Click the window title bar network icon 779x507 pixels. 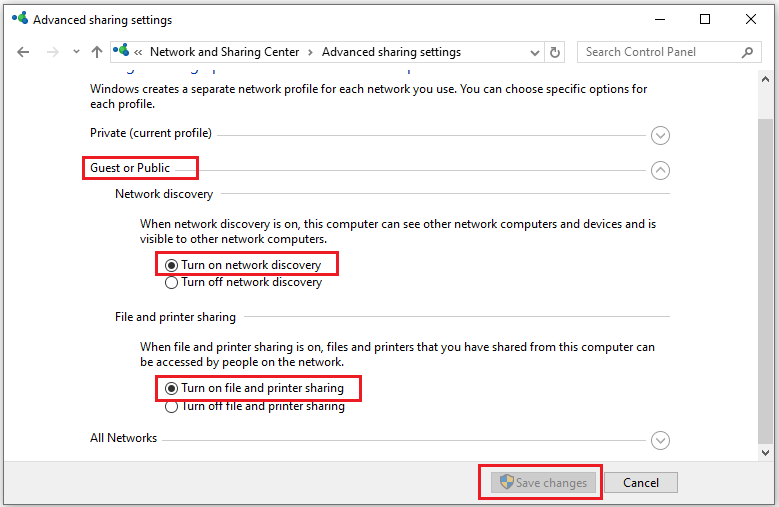click(x=17, y=19)
